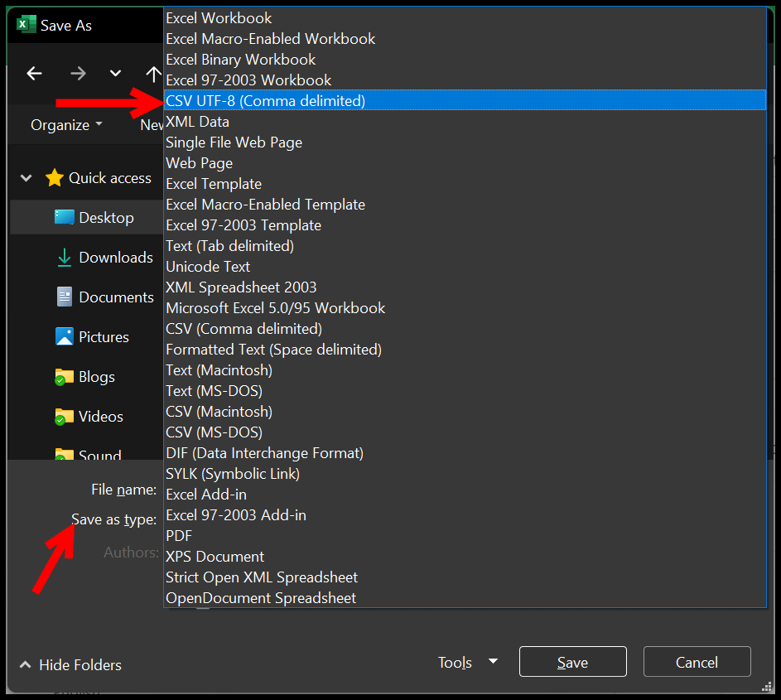Image resolution: width=781 pixels, height=700 pixels.
Task: Choose Excel Binary Workbook type
Action: [465, 60]
